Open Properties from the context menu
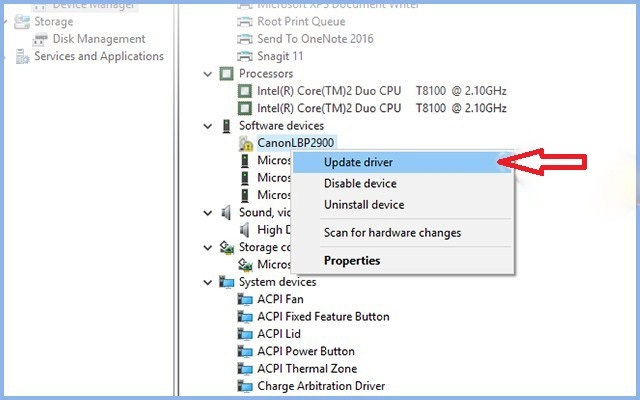This screenshot has width=640, height=400. pos(352,261)
